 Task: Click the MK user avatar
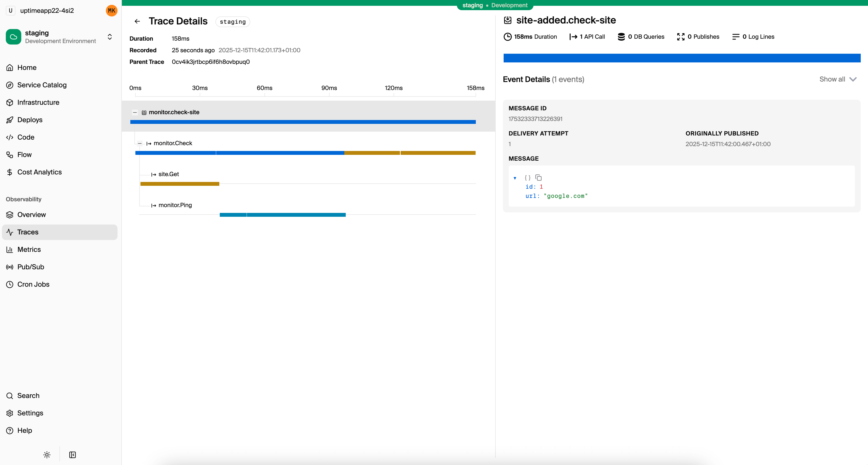point(111,10)
